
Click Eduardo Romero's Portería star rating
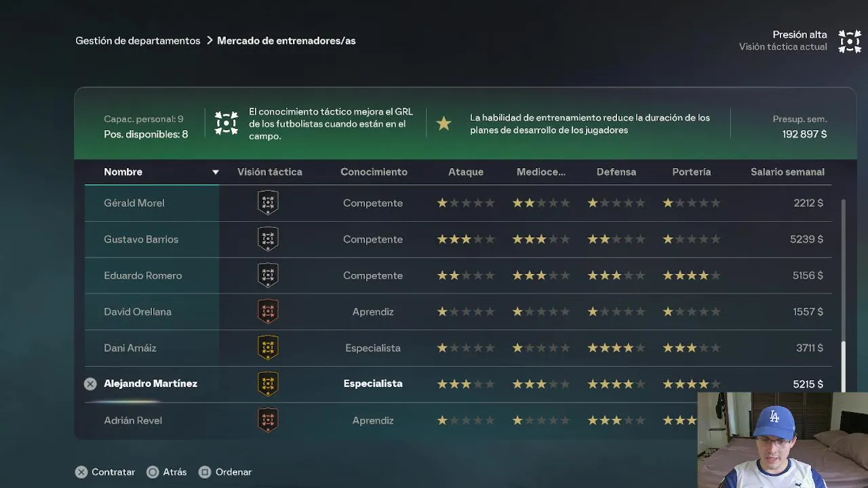pyautogui.click(x=691, y=276)
